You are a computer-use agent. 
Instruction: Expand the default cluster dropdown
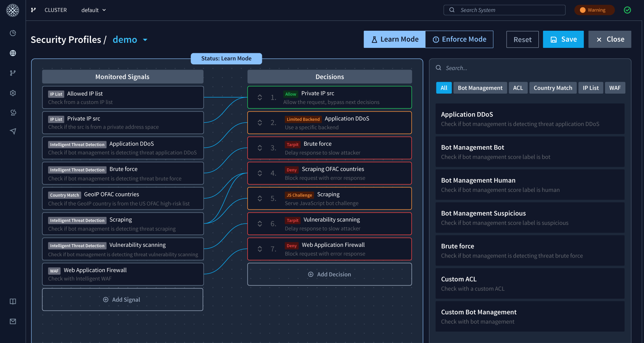coord(93,10)
